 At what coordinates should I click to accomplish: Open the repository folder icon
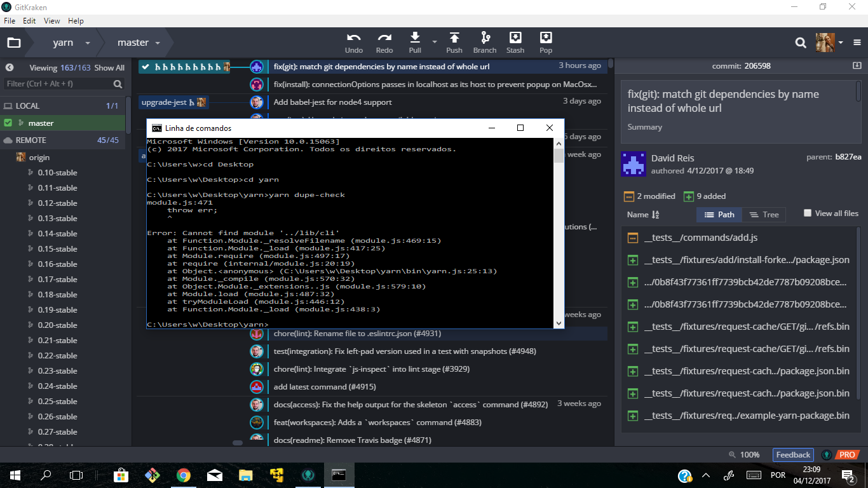point(14,43)
